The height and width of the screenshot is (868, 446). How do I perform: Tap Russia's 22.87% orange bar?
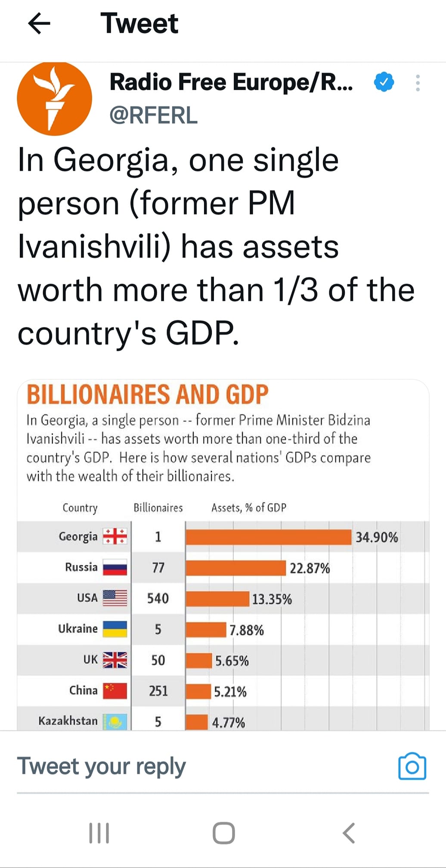click(x=236, y=568)
